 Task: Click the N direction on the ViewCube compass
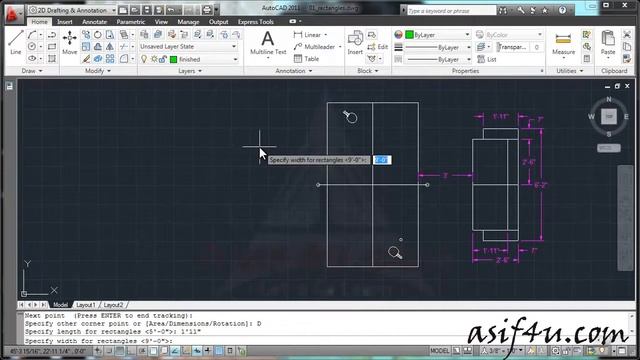point(609,99)
